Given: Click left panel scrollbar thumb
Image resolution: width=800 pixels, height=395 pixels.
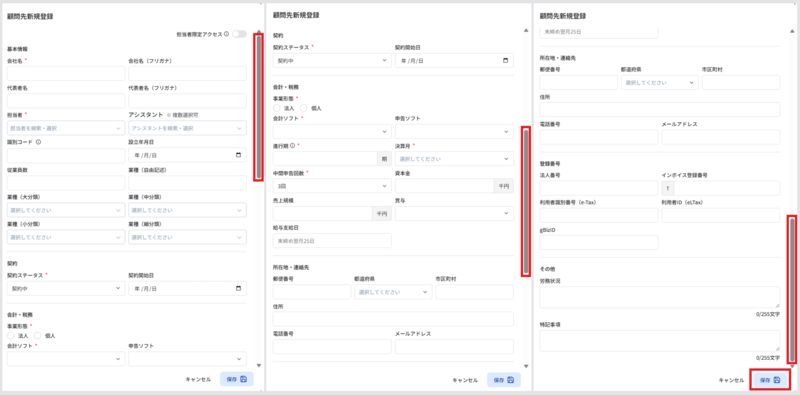Looking at the screenshot, I should [259, 107].
